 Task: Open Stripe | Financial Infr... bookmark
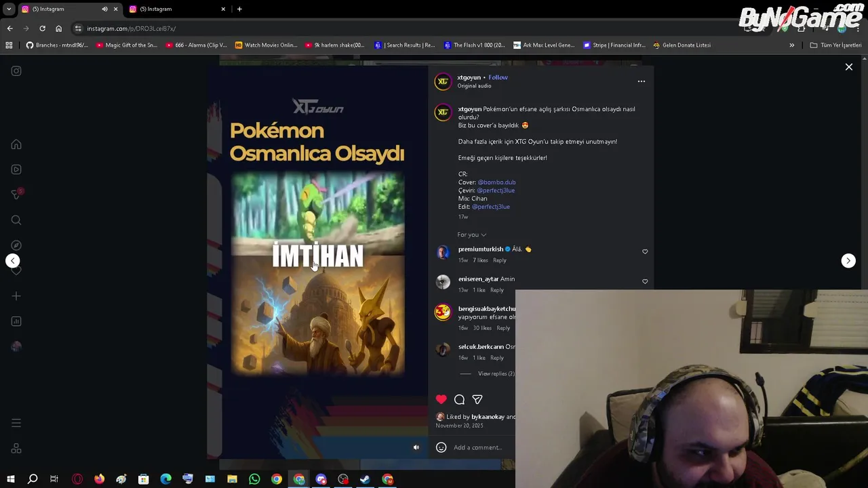pyautogui.click(x=614, y=45)
